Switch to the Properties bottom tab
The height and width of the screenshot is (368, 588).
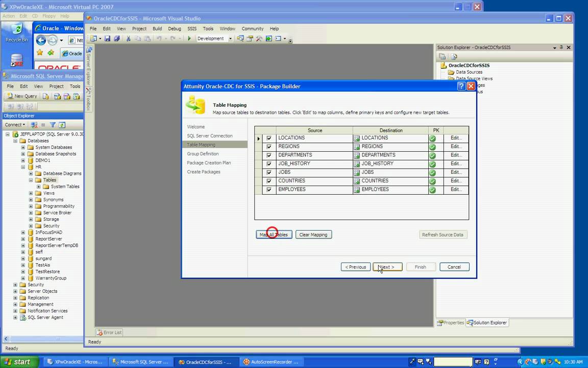(x=450, y=323)
